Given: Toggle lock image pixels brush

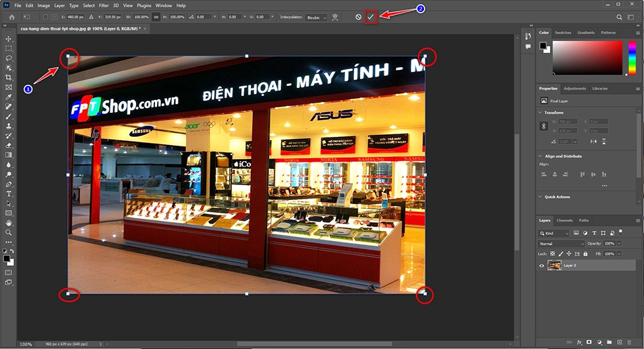Looking at the screenshot, I should click(x=561, y=254).
